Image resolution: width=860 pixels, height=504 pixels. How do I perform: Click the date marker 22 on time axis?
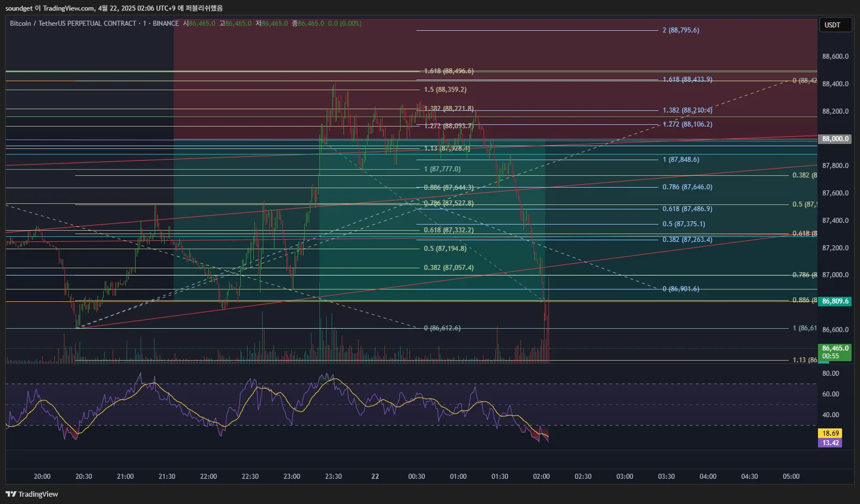pyautogui.click(x=375, y=477)
